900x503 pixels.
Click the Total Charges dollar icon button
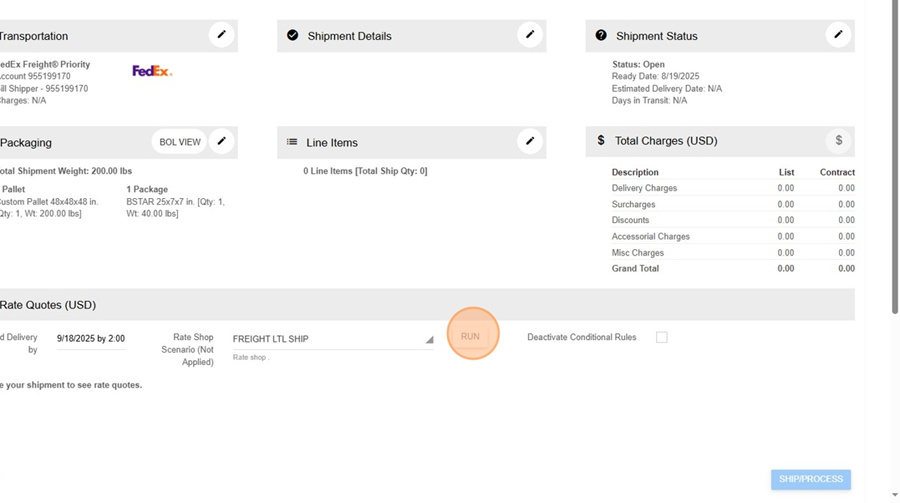(838, 141)
